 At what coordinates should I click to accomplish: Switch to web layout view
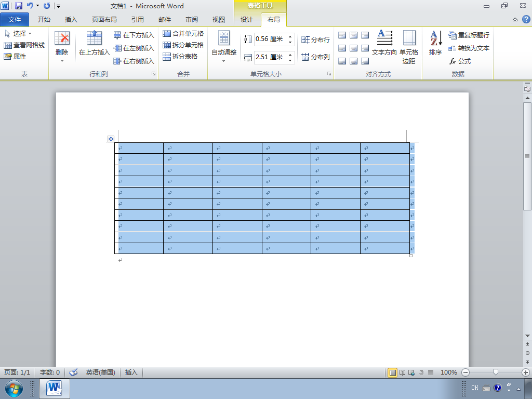point(411,373)
